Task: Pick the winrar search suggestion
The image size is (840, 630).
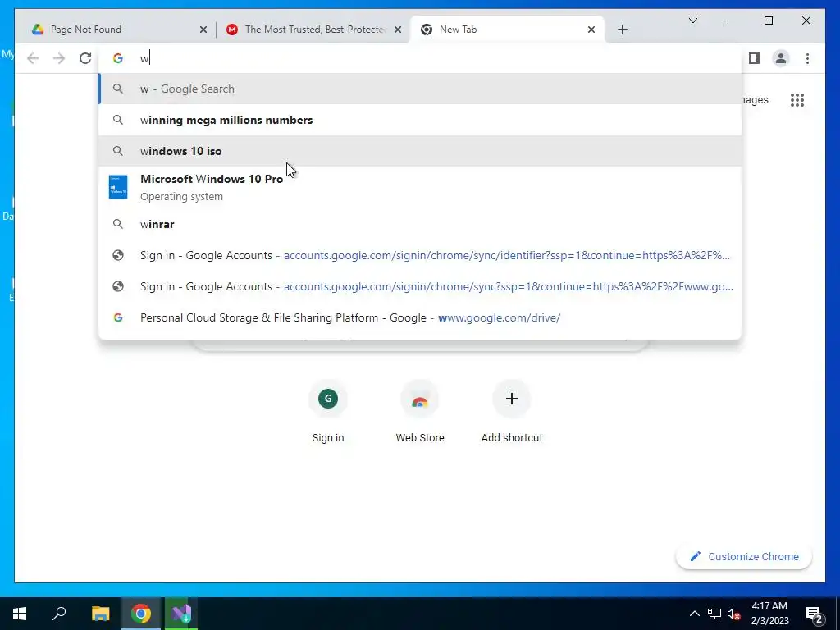Action: click(420, 224)
